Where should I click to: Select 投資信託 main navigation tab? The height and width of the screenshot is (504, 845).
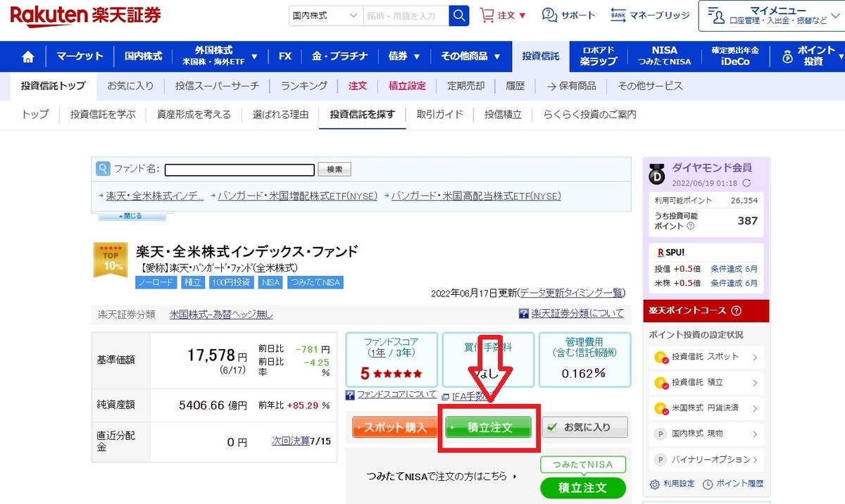pyautogui.click(x=541, y=56)
